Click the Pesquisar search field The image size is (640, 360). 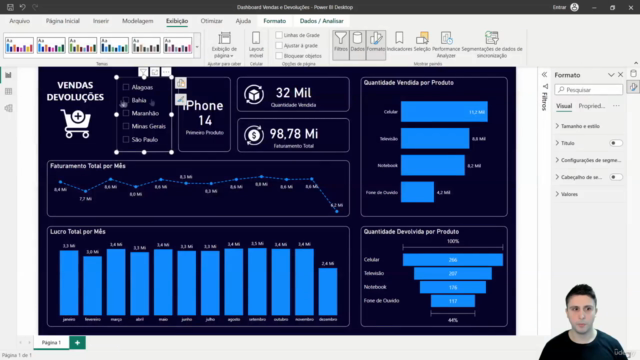[x=589, y=89]
